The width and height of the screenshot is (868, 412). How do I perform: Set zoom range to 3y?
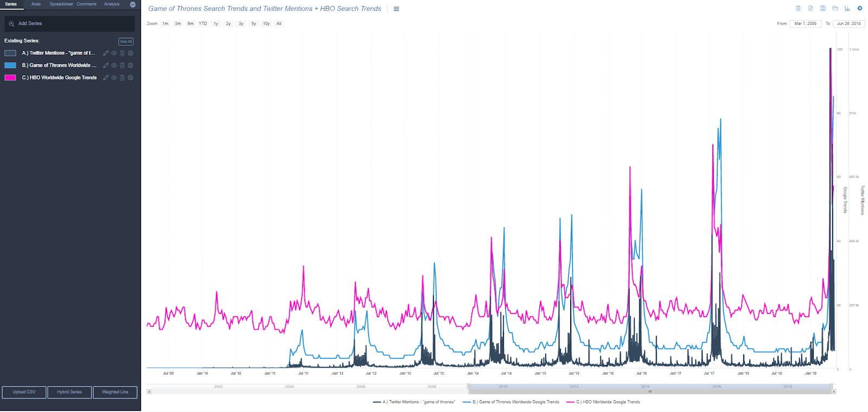click(241, 24)
